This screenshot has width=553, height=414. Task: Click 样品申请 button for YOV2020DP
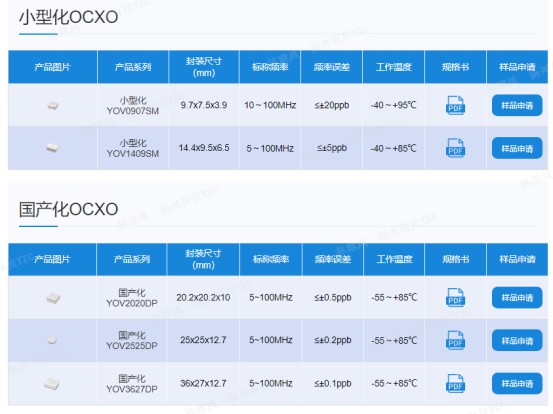[x=517, y=298]
